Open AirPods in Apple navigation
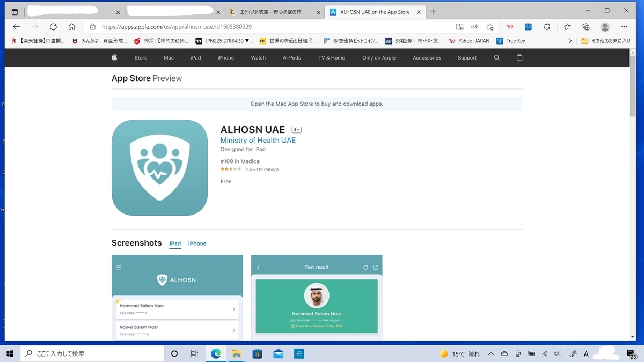This screenshot has height=362, width=644. pyautogui.click(x=292, y=58)
